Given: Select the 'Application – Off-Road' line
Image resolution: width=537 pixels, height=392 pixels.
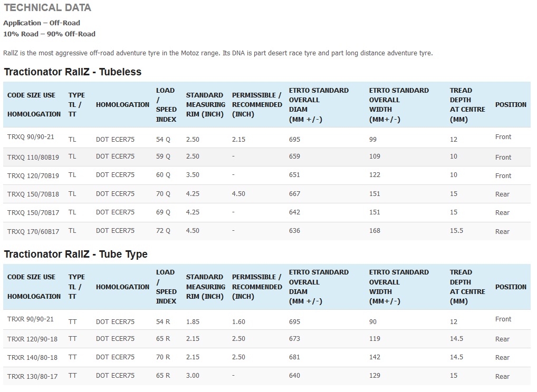Looking at the screenshot, I should coord(42,23).
